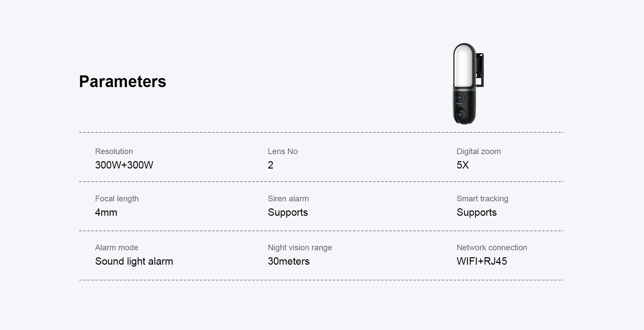
Task: Click the wall mount bracket of the camera
Action: tap(480, 70)
